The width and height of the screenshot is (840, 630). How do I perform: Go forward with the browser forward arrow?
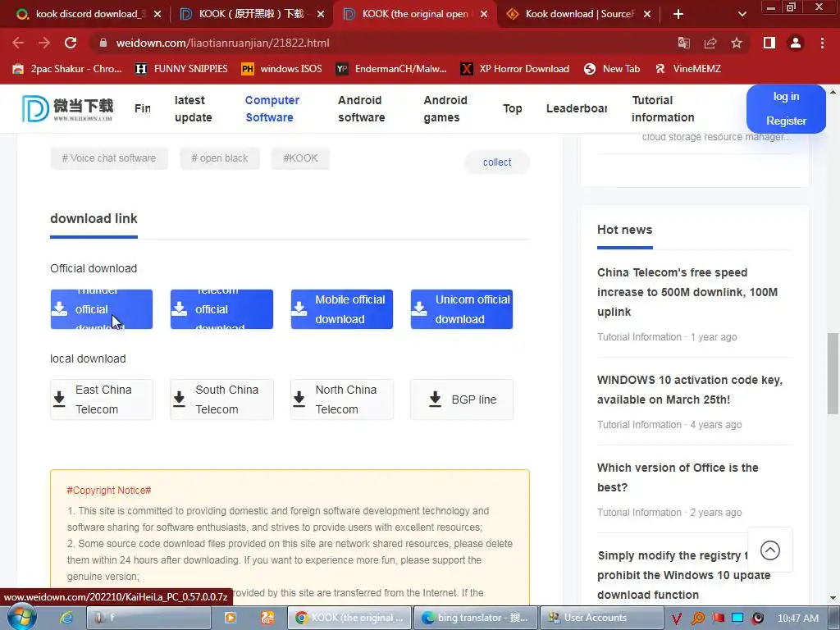[x=44, y=43]
